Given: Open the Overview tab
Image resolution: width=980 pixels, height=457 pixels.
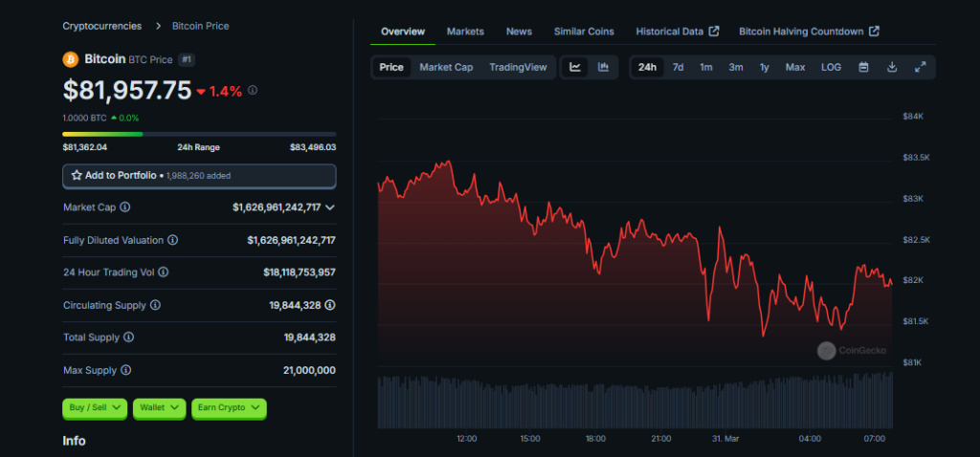Looking at the screenshot, I should click(403, 32).
